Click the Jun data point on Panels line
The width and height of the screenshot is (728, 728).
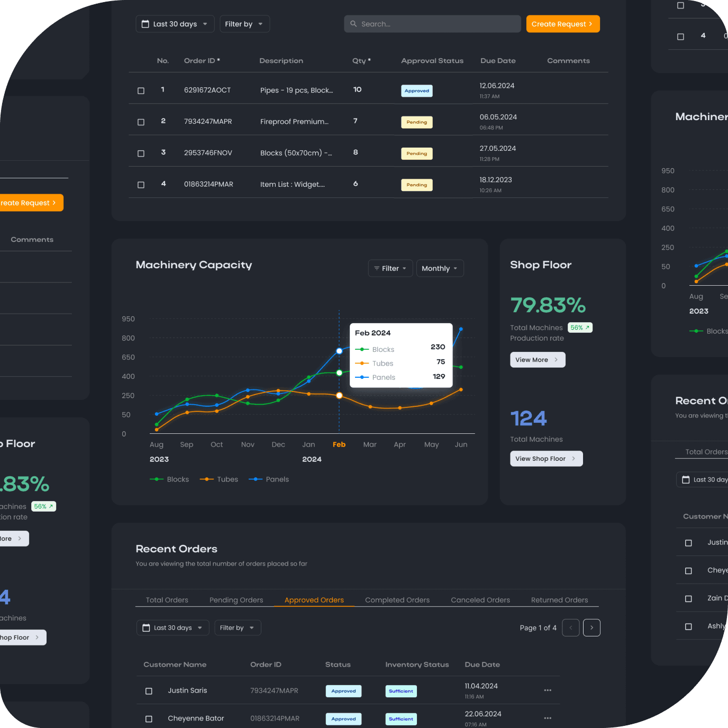click(x=461, y=329)
